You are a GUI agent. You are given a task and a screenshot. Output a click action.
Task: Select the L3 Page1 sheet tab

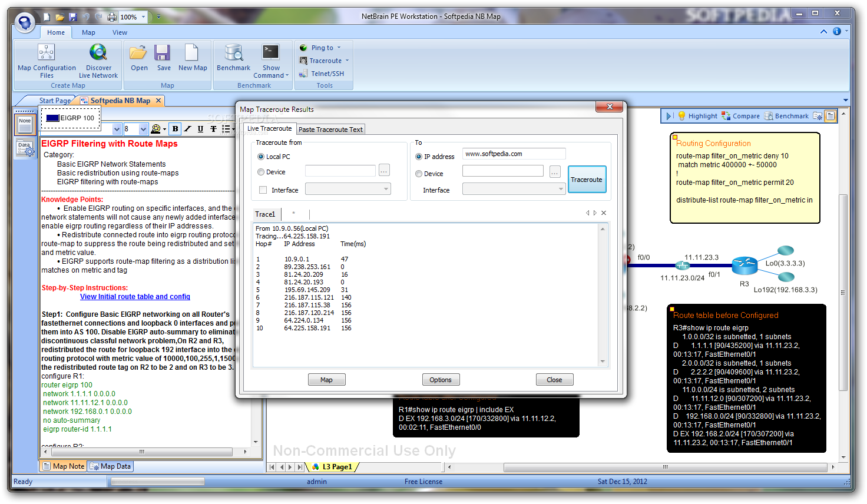pyautogui.click(x=333, y=467)
